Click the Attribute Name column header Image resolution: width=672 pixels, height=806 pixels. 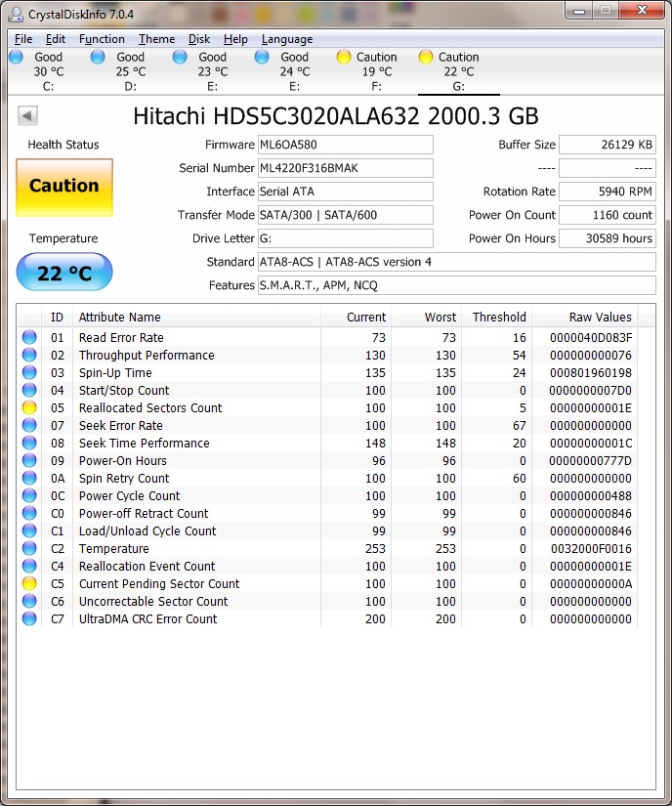(196, 318)
